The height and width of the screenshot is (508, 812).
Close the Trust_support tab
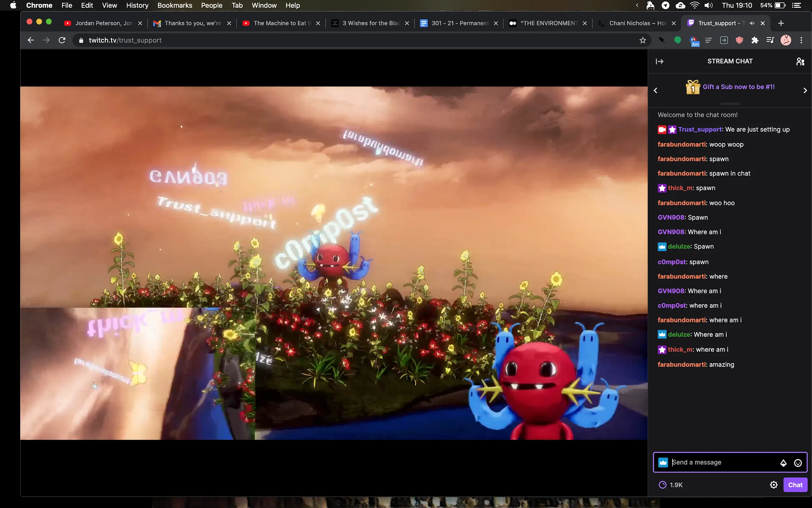763,23
